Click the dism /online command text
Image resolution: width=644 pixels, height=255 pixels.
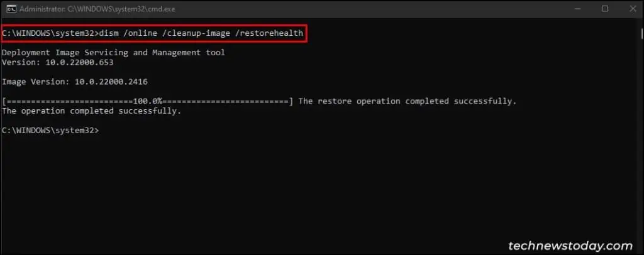pyautogui.click(x=128, y=33)
